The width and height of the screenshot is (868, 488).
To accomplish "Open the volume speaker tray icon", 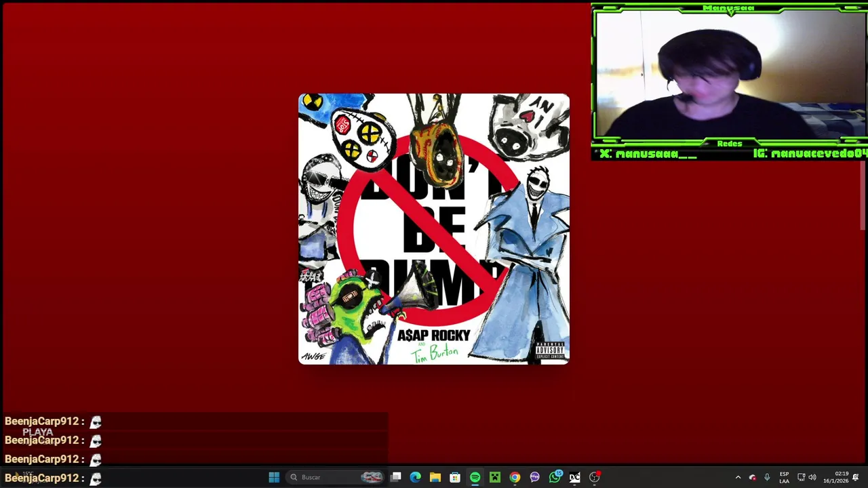I will tap(812, 477).
